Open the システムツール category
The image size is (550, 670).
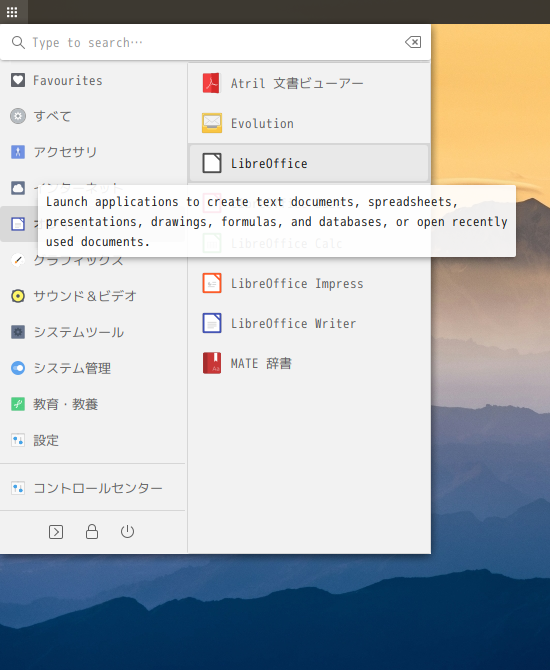point(93,332)
